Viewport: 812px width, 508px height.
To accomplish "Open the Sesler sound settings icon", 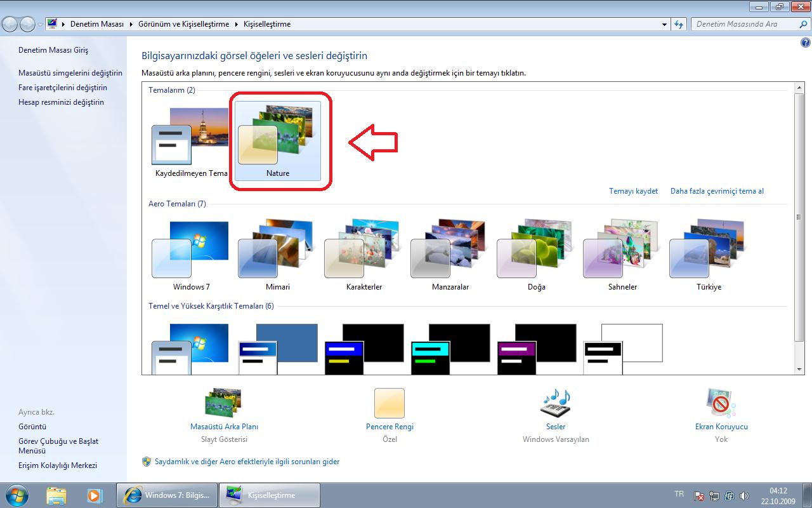I will click(x=556, y=403).
